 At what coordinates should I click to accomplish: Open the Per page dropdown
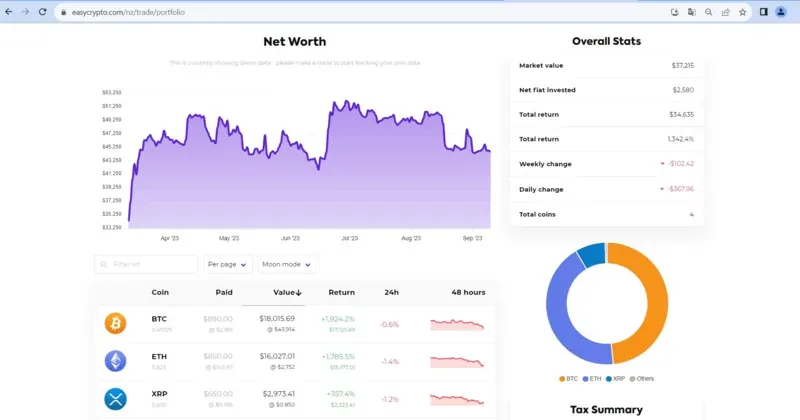tap(228, 264)
